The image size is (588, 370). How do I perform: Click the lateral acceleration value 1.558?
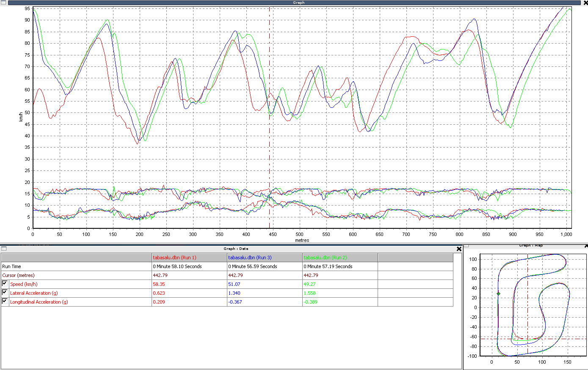(x=309, y=293)
